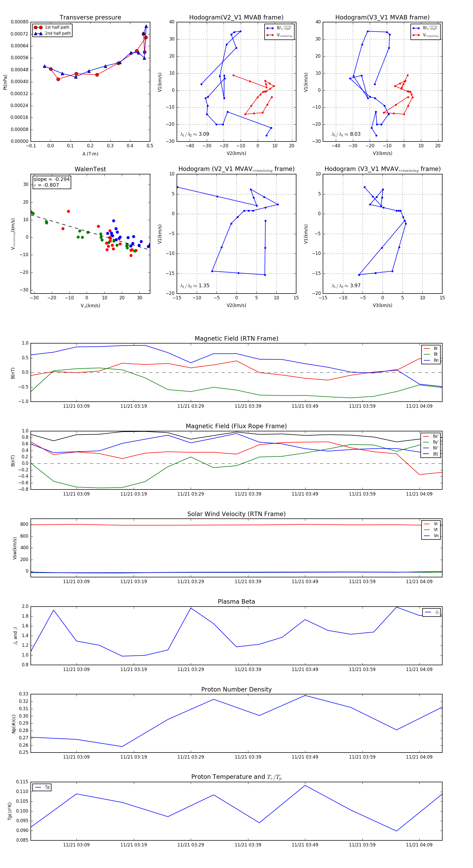Viewport: 473px width, 868px height.
Task: Click the WalenTest 'VA(km/s)' x-axis label
Action: pyautogui.click(x=90, y=306)
